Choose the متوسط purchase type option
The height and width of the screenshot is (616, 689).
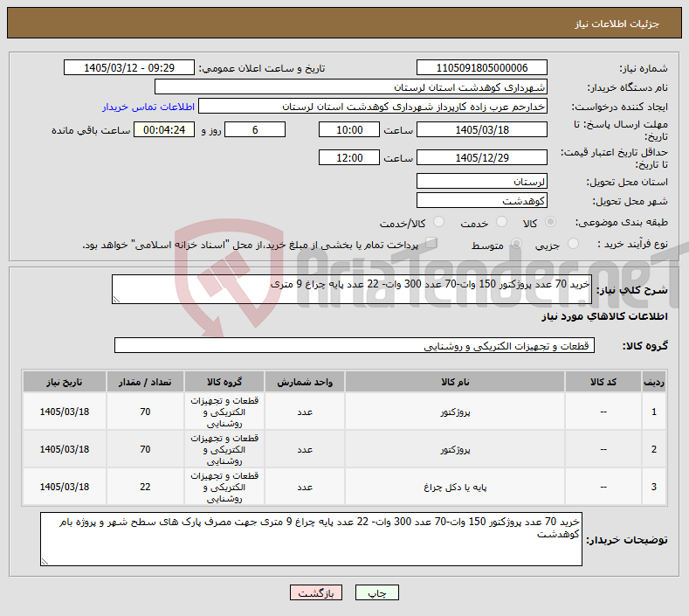(516, 244)
